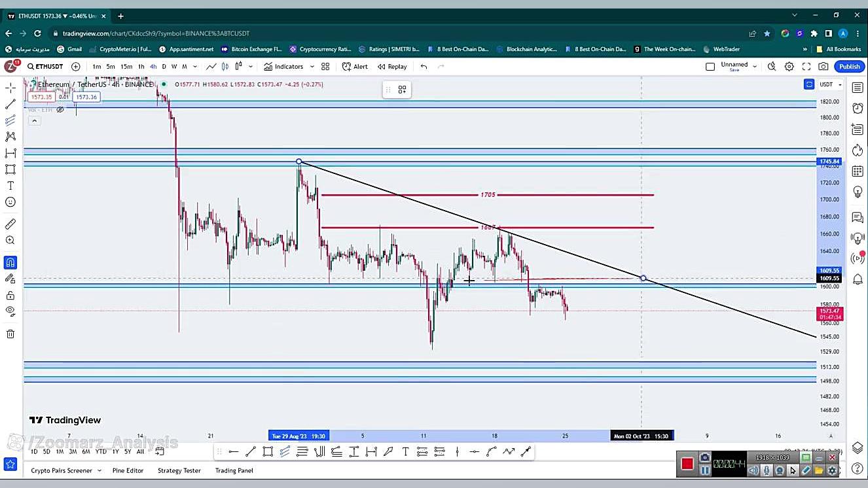
Task: Hide all drawings with eye icon
Action: point(10,311)
